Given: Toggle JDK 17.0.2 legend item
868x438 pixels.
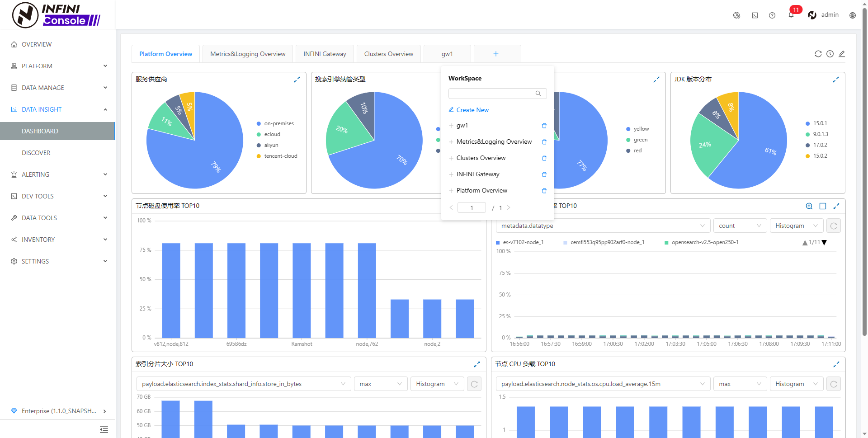Looking at the screenshot, I should pyautogui.click(x=816, y=145).
